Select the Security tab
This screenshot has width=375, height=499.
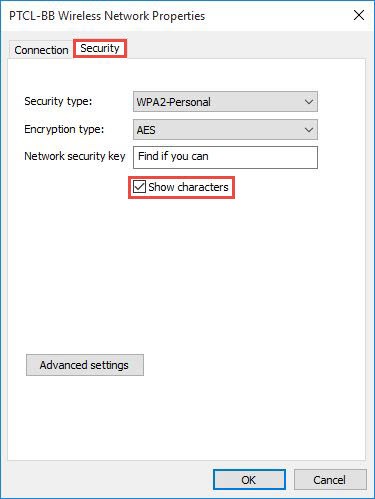point(100,48)
